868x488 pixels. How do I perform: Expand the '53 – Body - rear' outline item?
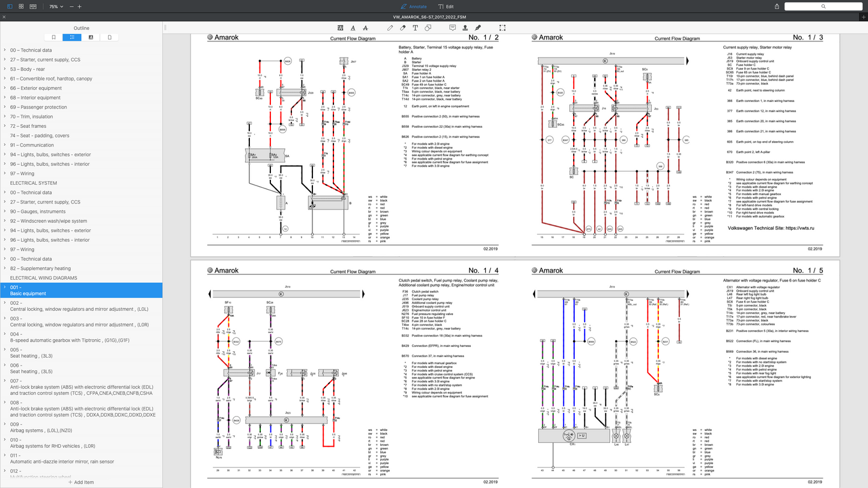[5, 69]
